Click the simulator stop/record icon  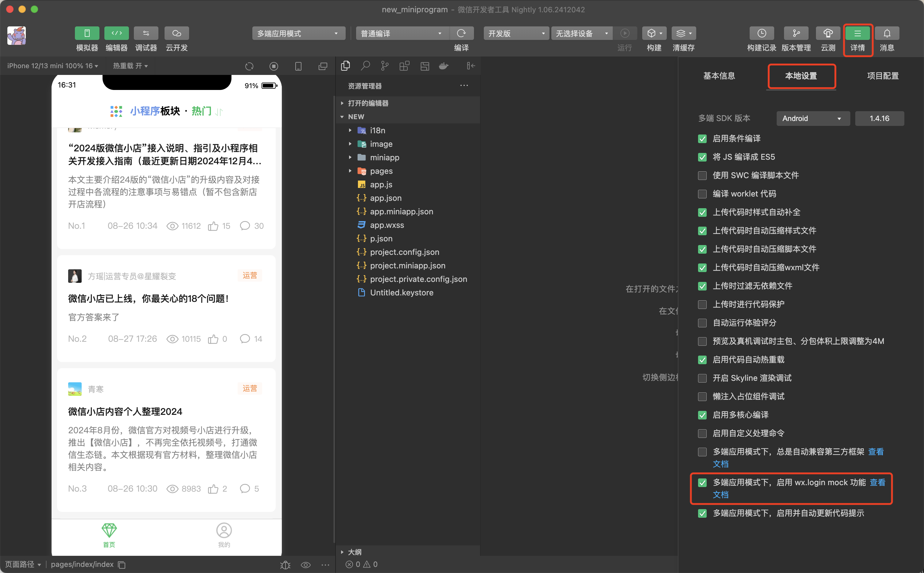tap(274, 66)
